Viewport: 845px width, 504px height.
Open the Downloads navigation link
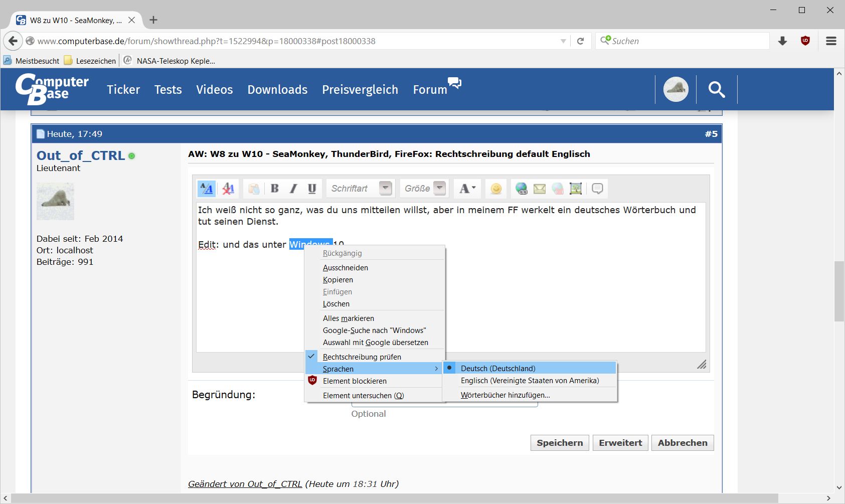click(277, 90)
